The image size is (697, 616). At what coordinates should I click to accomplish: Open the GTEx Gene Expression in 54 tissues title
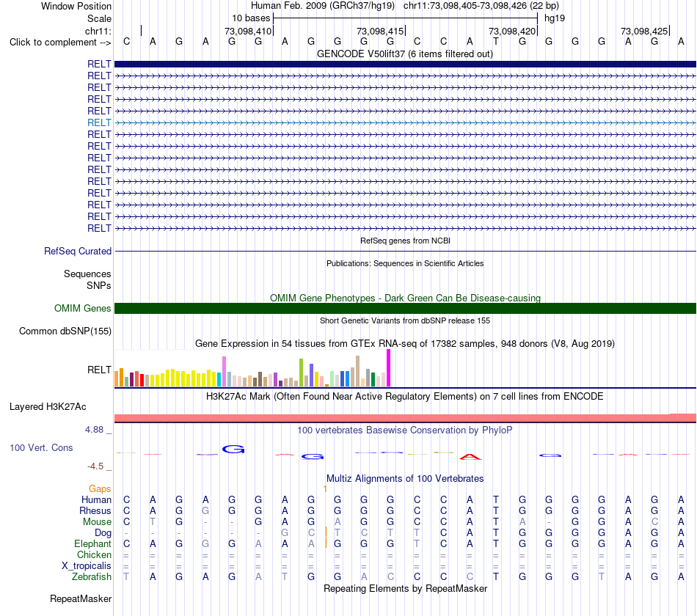point(404,343)
